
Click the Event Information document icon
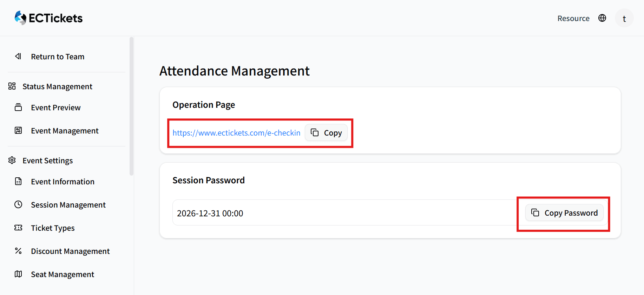[x=18, y=181]
